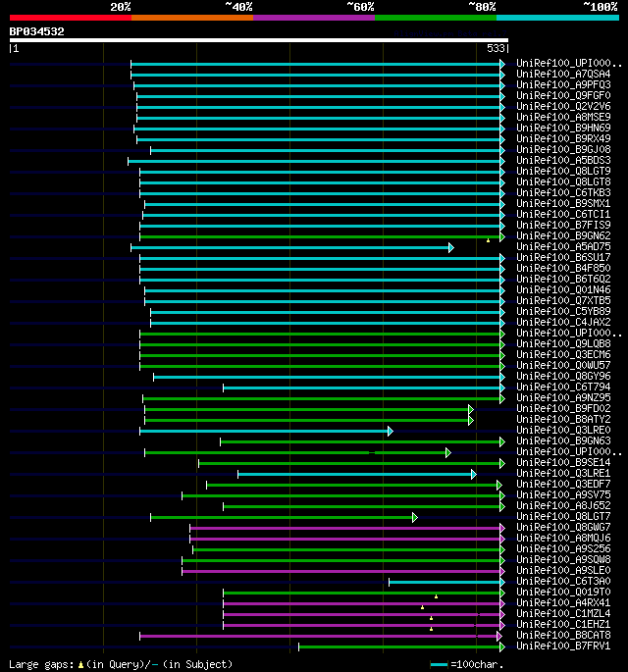Image resolution: width=628 pixels, height=672 pixels.
Task: Open the UniRef100_B9HN69 hit label
Action: click(563, 129)
